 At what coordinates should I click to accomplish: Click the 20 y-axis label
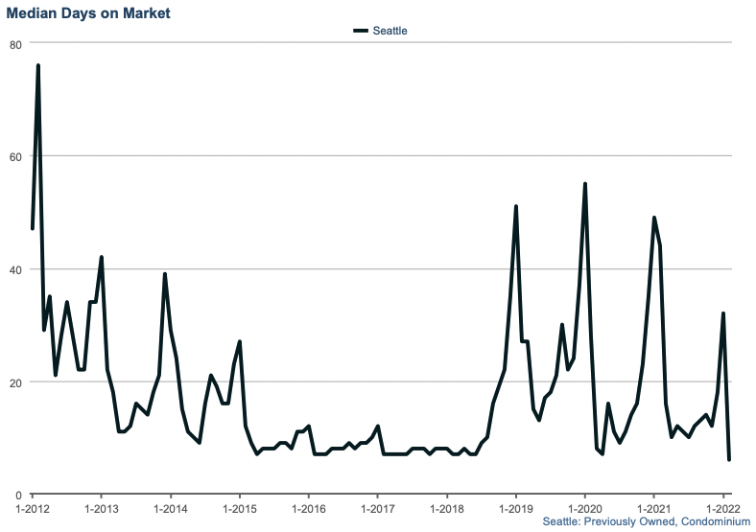point(15,382)
